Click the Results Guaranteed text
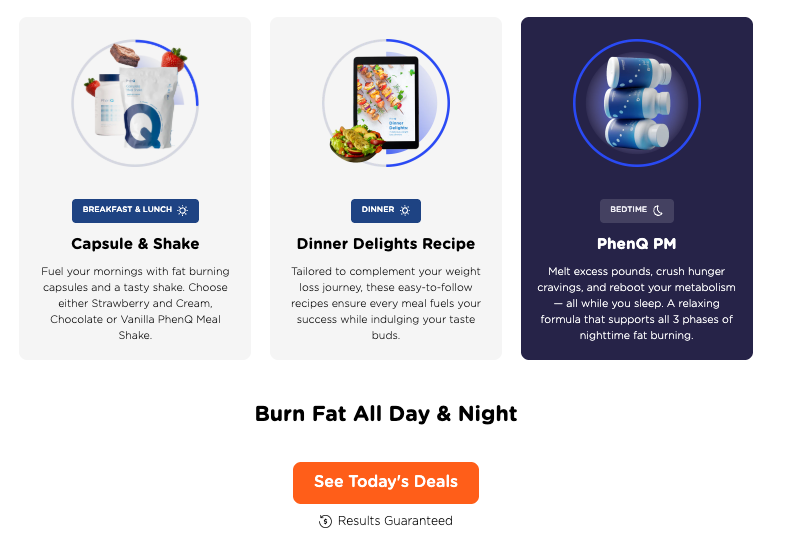The image size is (785, 543). click(x=395, y=521)
